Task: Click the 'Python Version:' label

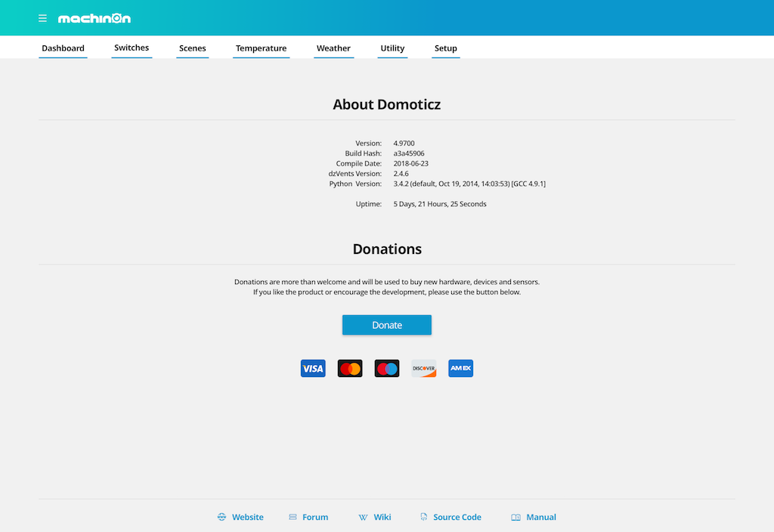Action: coord(355,184)
